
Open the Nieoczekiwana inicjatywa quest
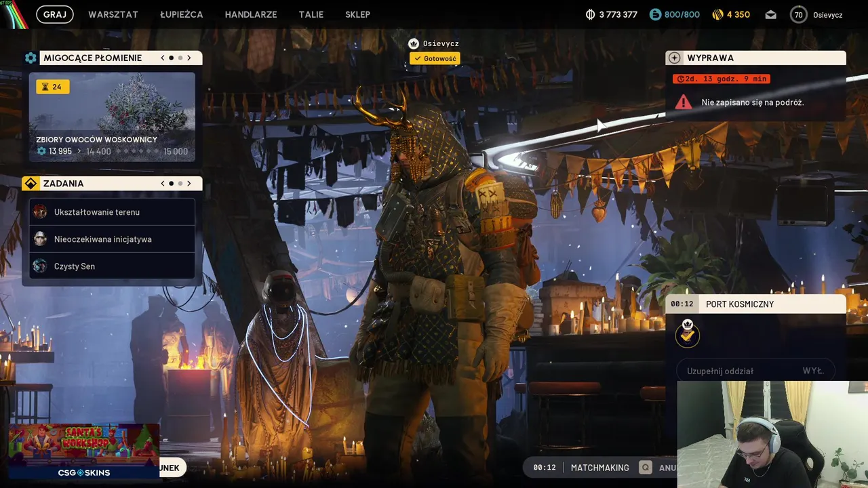coord(112,239)
